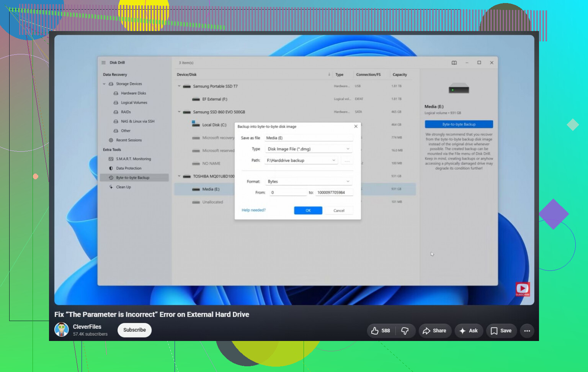The height and width of the screenshot is (372, 588).
Task: Click the to value field
Action: pos(334,193)
